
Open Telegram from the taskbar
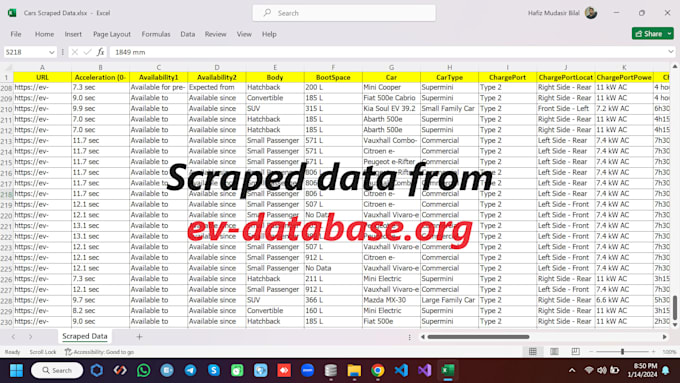point(190,370)
